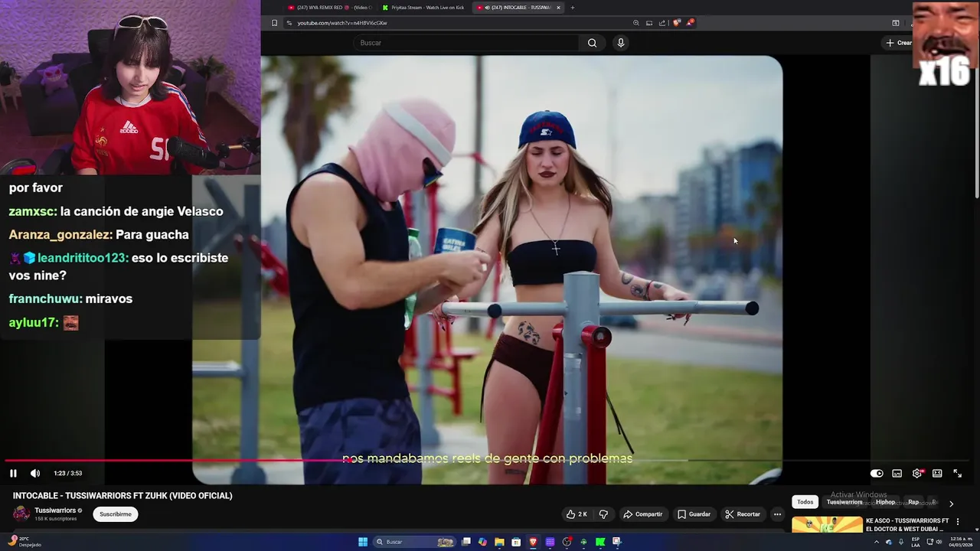The image size is (980, 551).
Task: Select the Rap filter chip
Action: click(x=913, y=502)
